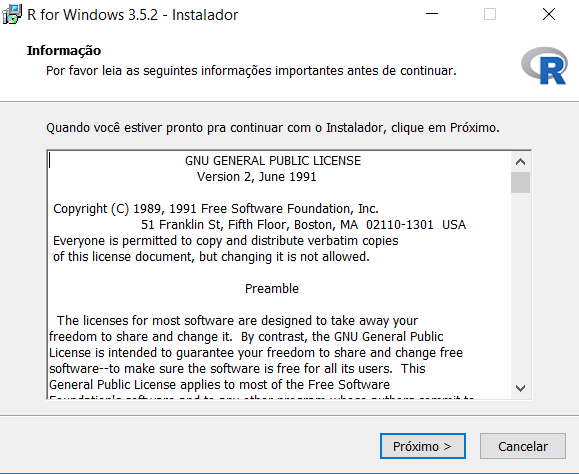Click 'Everyone is permitted to copy' line
The image size is (579, 474).
click(x=226, y=241)
